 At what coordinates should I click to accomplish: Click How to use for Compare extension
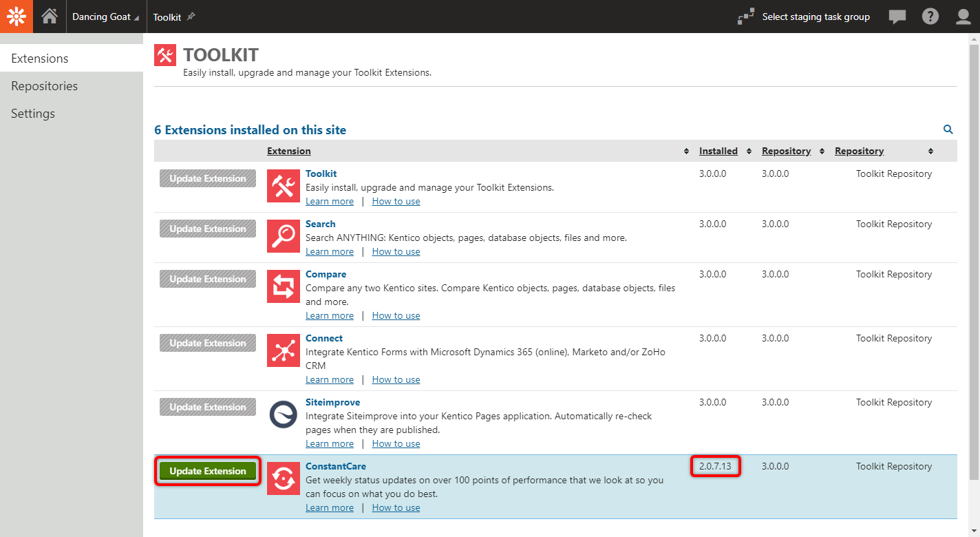396,316
